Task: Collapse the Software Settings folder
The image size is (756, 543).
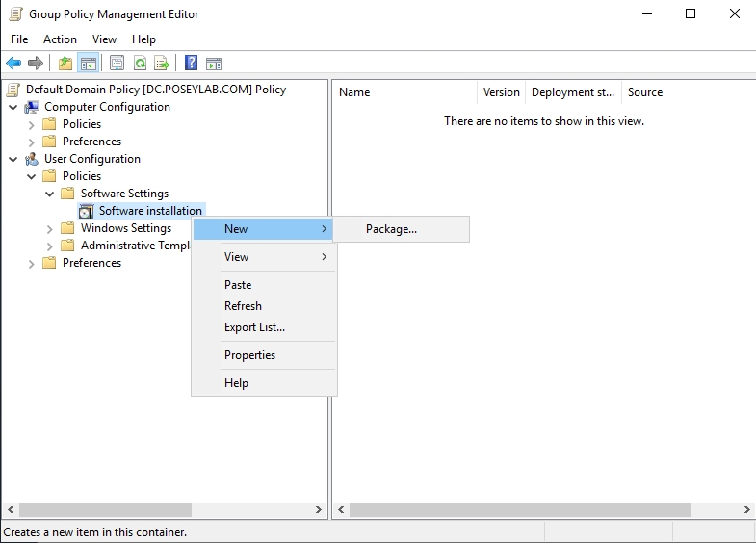Action: 50,194
